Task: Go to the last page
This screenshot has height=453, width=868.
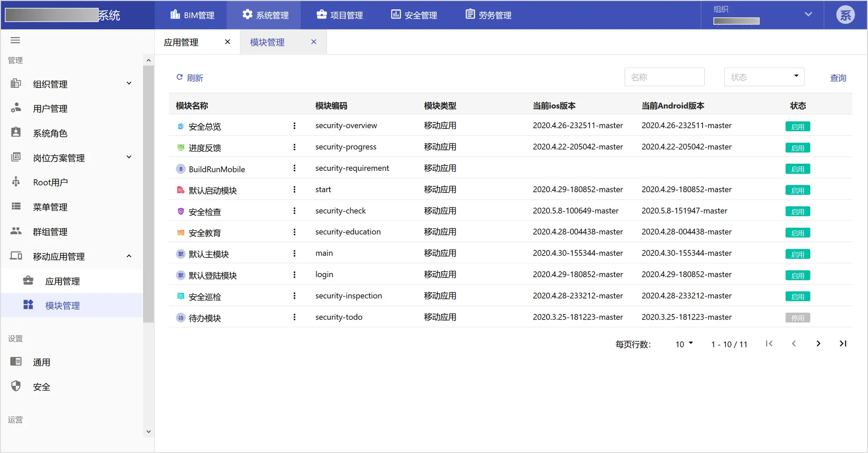Action: point(843,343)
